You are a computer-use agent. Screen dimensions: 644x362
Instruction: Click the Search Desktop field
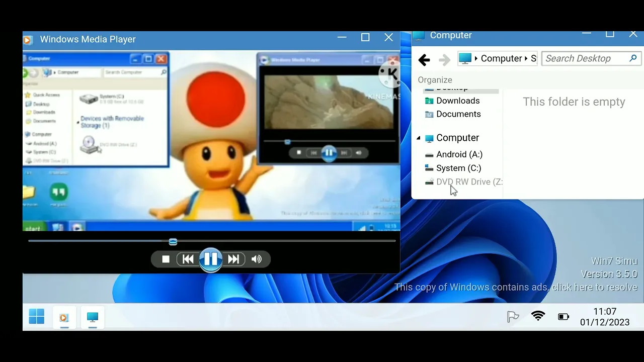591,58
